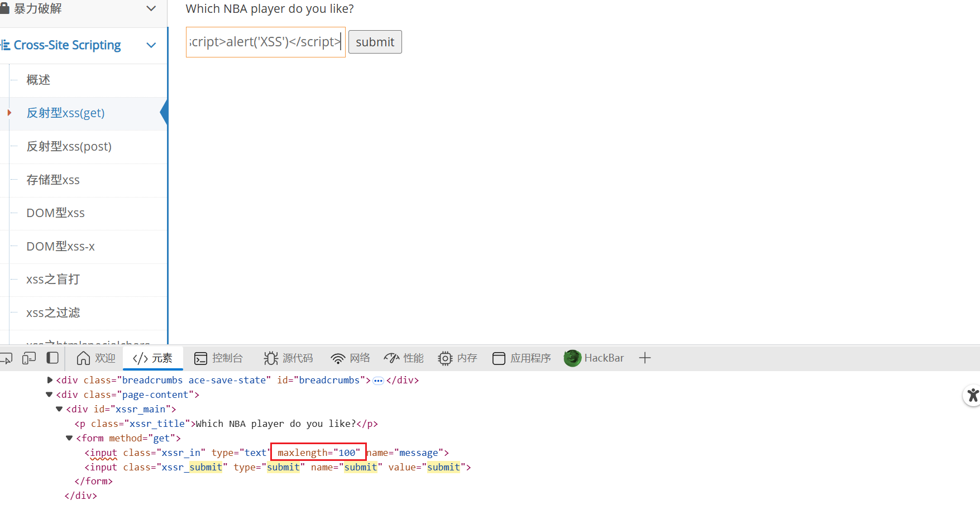Image resolution: width=980 pixels, height=505 pixels.
Task: Open the 性能 performance panel
Action: 404,358
